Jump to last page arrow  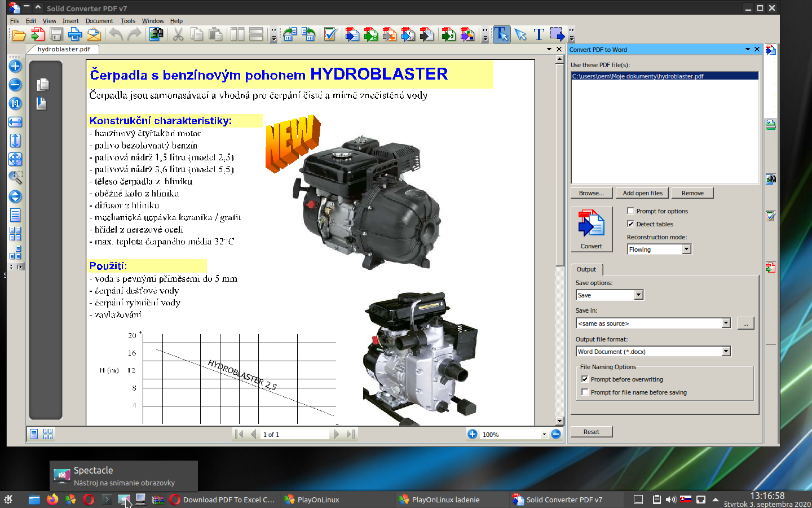[351, 434]
